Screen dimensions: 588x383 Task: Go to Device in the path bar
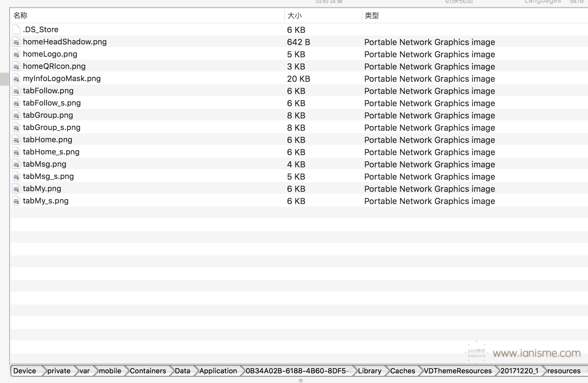[x=25, y=371]
